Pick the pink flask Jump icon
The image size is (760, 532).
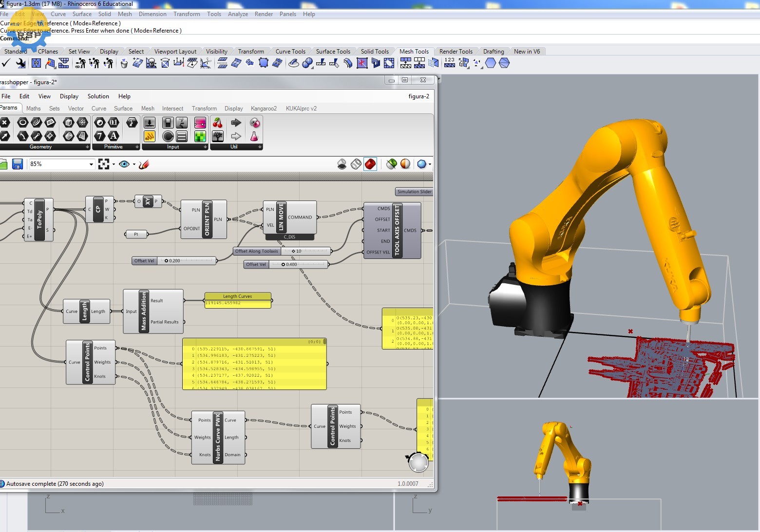(x=254, y=136)
